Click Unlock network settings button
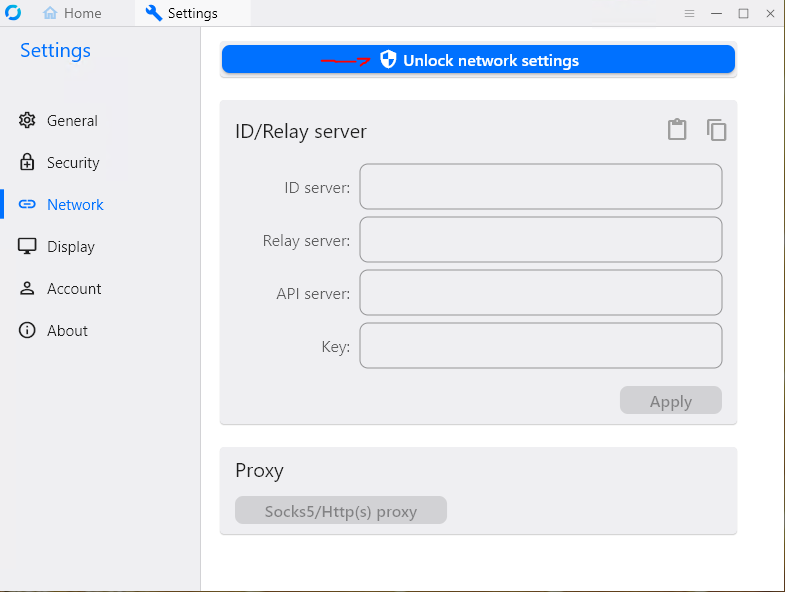This screenshot has width=785, height=592. [478, 60]
